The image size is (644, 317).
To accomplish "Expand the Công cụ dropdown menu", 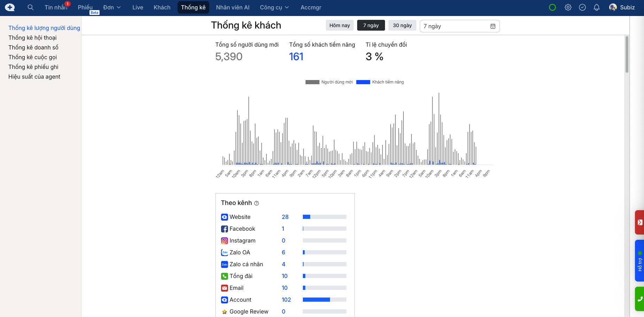I will coord(274,7).
